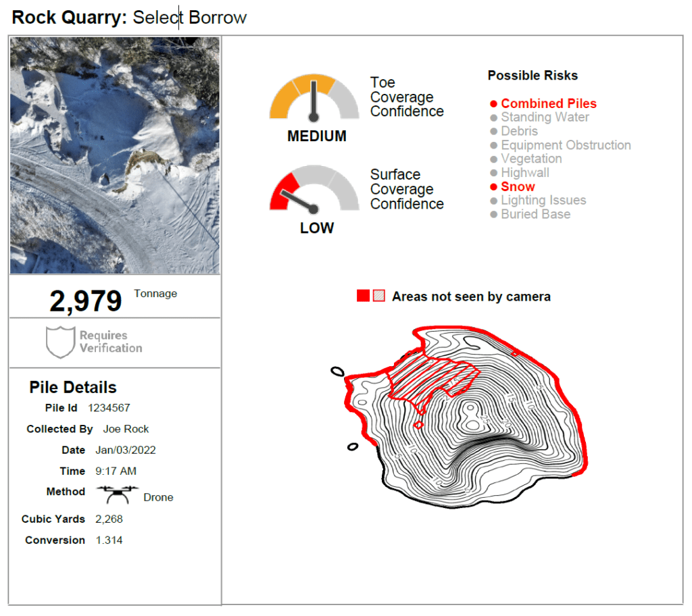
Task: Click the Rock Quarry: Select Borrow title
Action: [129, 18]
